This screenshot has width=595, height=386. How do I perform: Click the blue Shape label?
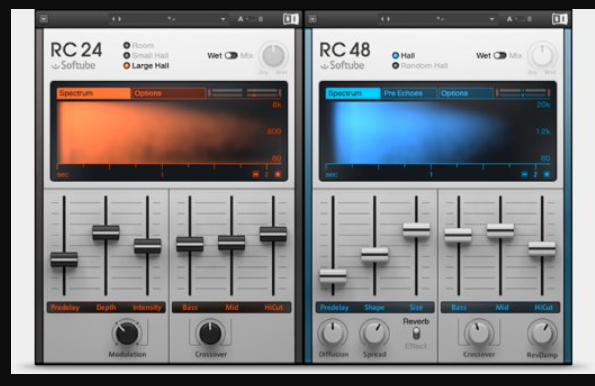[375, 307]
